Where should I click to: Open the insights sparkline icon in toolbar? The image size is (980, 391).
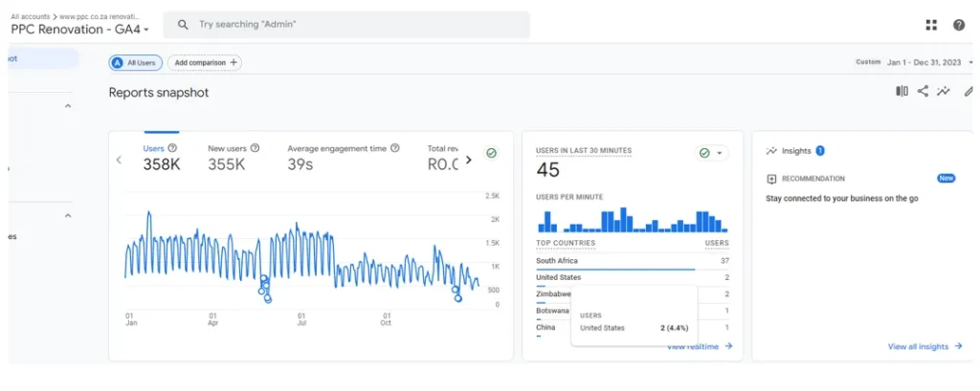pos(944,92)
